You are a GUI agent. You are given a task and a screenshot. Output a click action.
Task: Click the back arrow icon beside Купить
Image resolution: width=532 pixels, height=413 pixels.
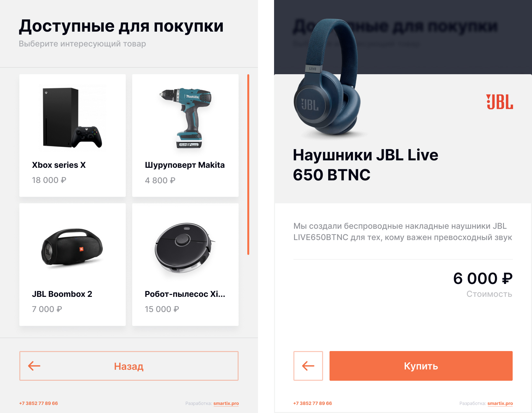(308, 366)
